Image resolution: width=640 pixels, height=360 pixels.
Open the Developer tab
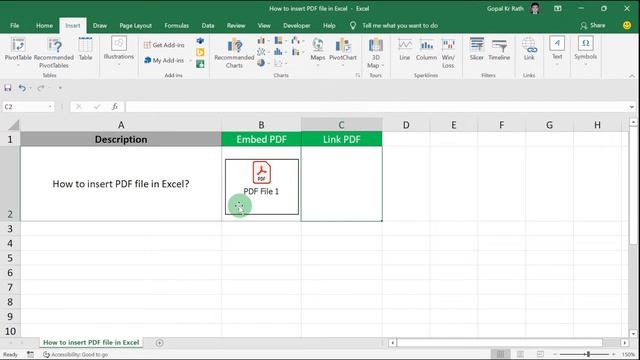297,25
